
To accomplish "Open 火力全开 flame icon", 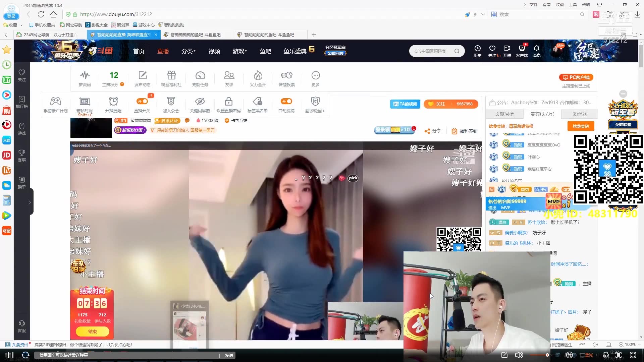I will (x=258, y=79).
